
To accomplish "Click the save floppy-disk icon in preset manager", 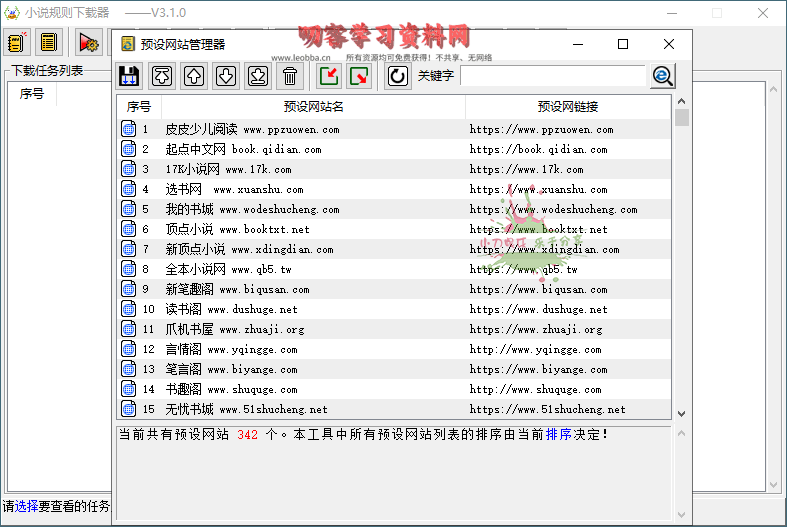I will [x=129, y=76].
